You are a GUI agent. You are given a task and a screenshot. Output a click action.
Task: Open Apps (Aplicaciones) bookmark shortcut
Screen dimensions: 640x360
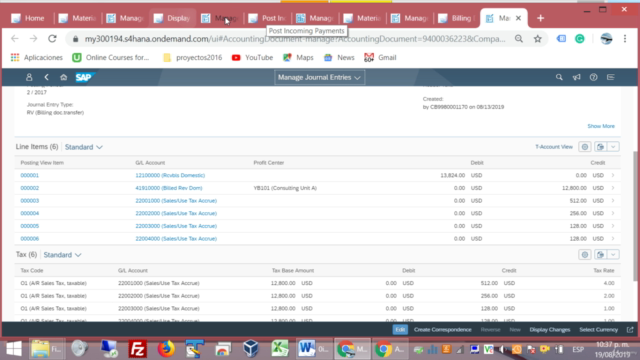coord(37,58)
